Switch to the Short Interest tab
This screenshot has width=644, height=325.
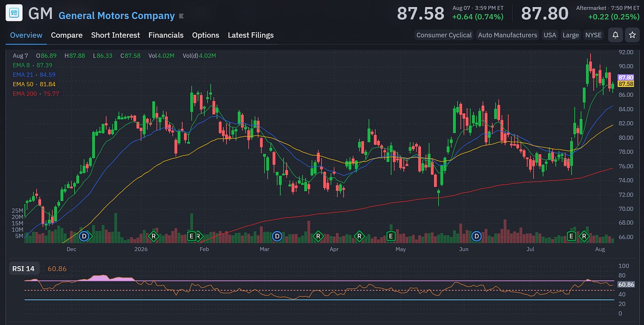tap(115, 35)
